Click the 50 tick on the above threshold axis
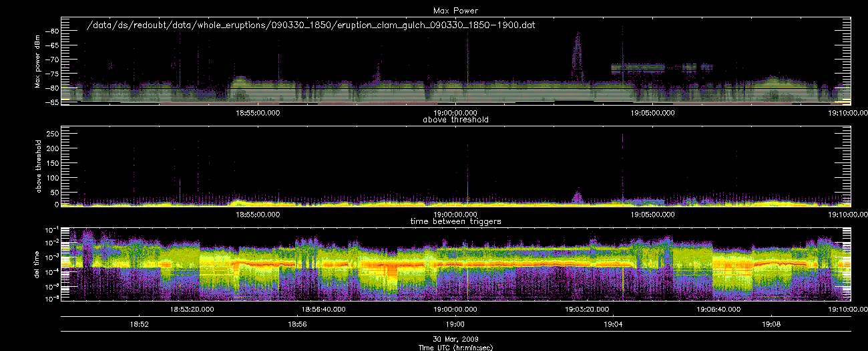 click(55, 192)
